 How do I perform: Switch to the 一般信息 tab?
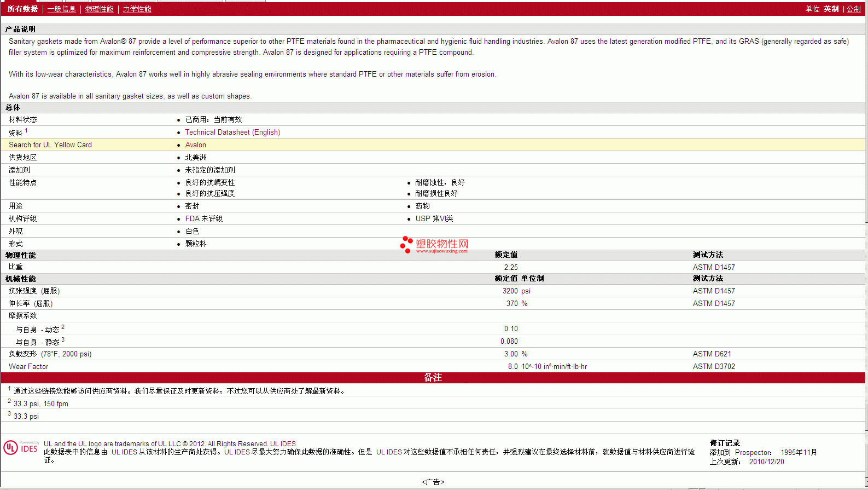(x=61, y=9)
